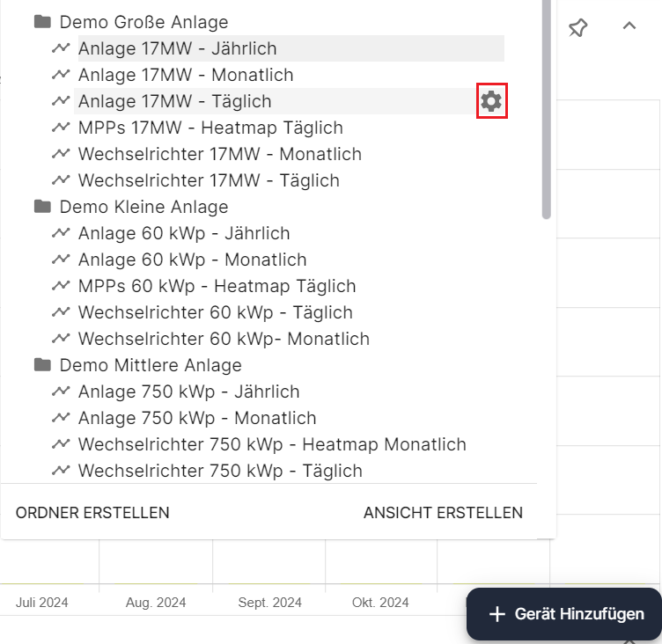Click chart icon beside MPPs 17MW Heatmap

pyautogui.click(x=61, y=128)
